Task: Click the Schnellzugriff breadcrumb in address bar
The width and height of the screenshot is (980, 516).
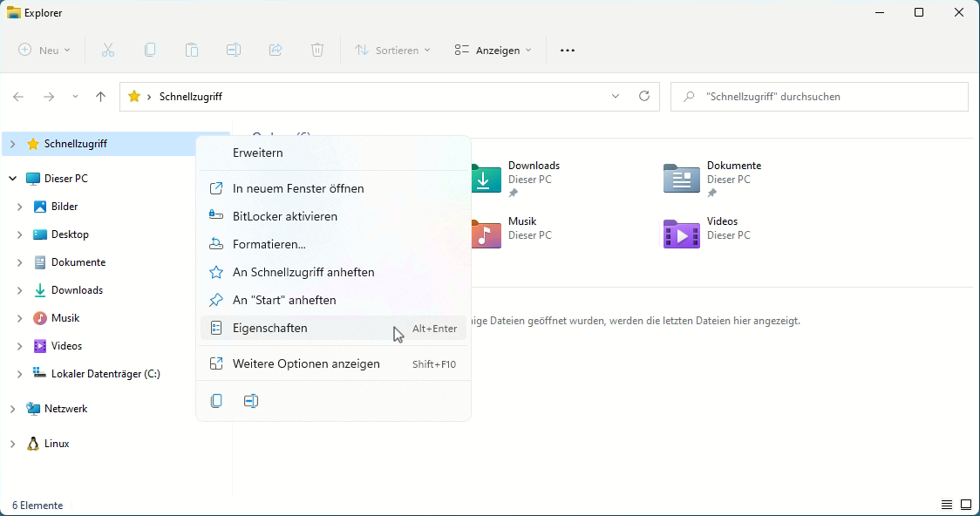Action: pyautogui.click(x=191, y=97)
